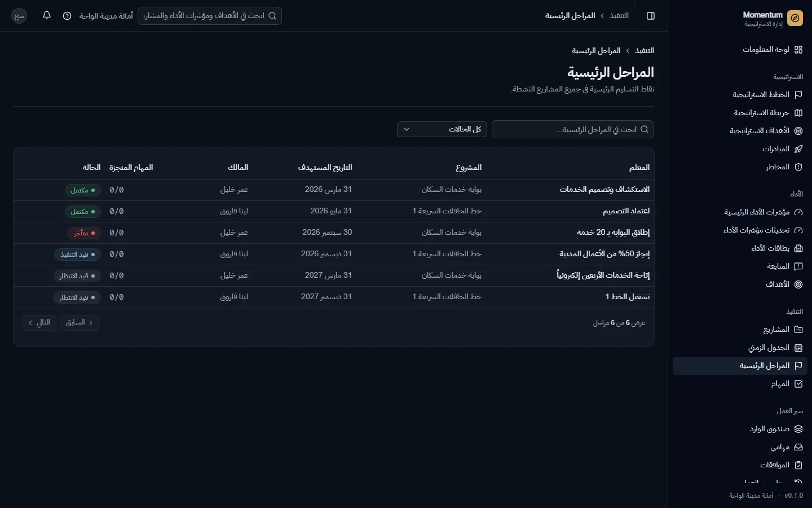Open notifications bell
The height and width of the screenshot is (508, 812).
pyautogui.click(x=47, y=15)
